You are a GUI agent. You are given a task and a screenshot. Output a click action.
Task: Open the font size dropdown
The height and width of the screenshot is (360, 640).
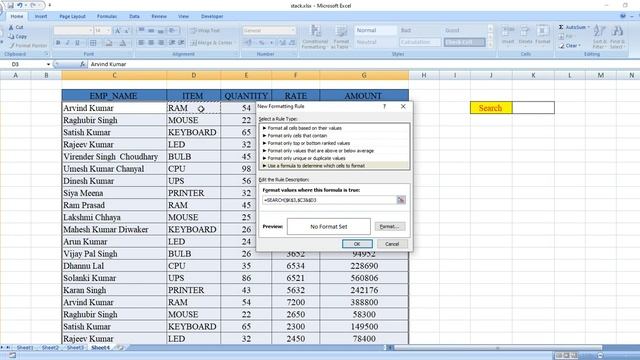click(108, 31)
